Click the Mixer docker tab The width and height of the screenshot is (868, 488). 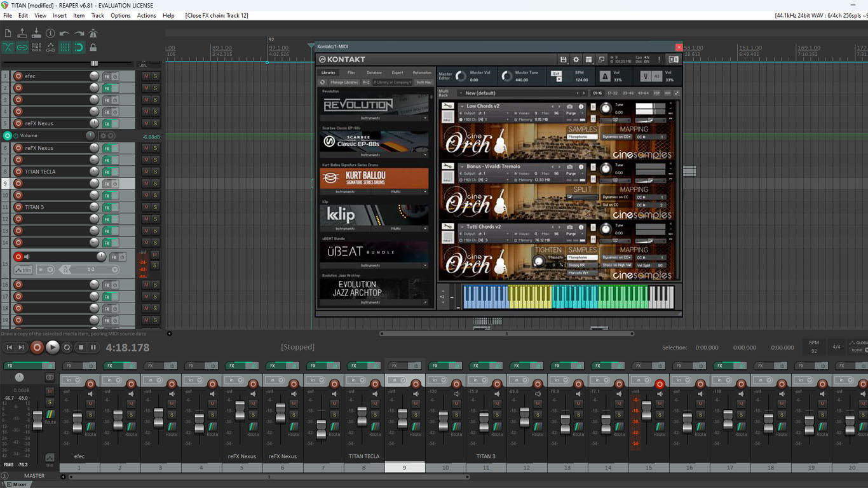17,484
